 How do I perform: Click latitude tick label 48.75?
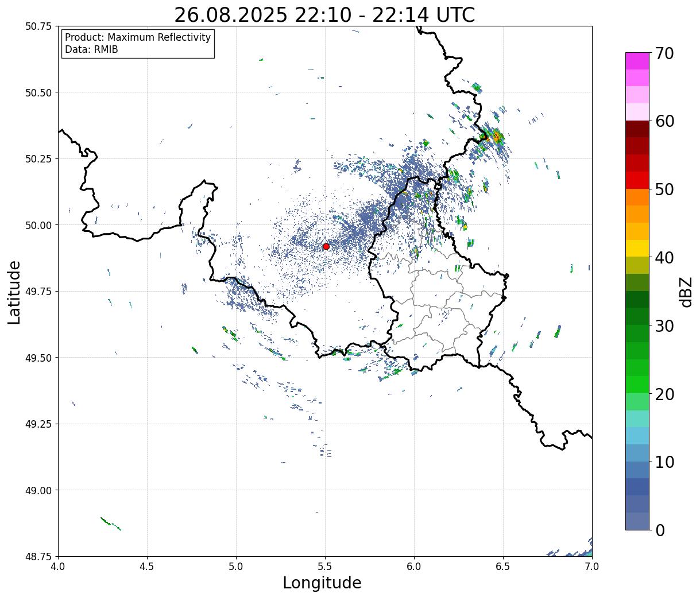[38, 556]
